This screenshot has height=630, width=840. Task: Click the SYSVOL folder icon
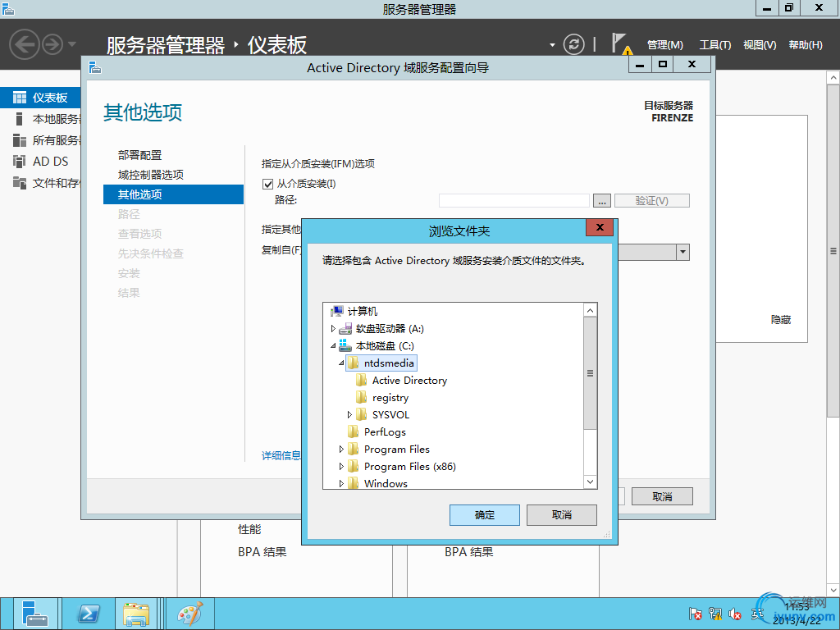pyautogui.click(x=362, y=414)
